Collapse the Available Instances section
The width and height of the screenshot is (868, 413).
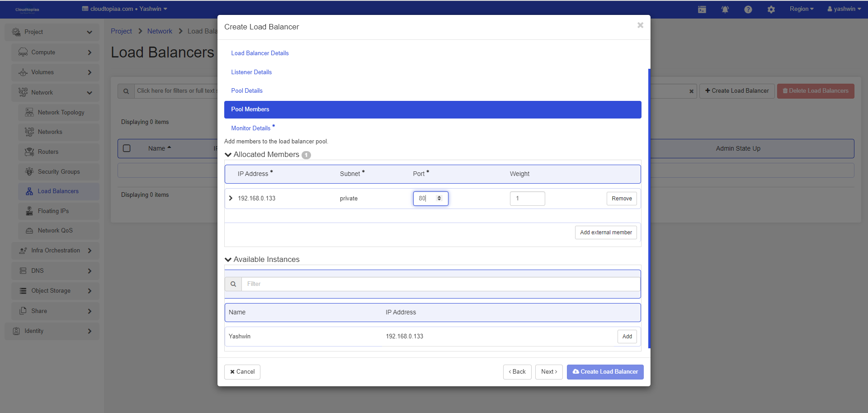tap(228, 260)
